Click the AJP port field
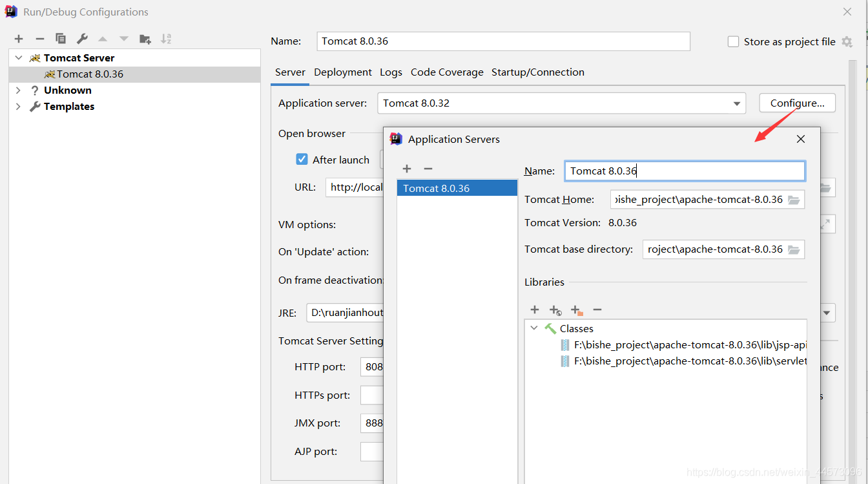The width and height of the screenshot is (868, 484). [x=372, y=451]
